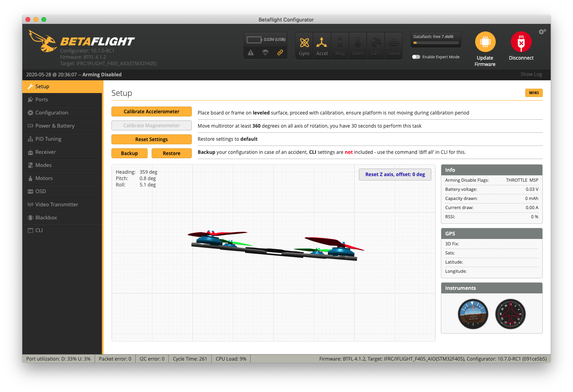This screenshot has width=573, height=392.
Task: Click the Roll 5.1 deg readout
Action: [x=136, y=185]
